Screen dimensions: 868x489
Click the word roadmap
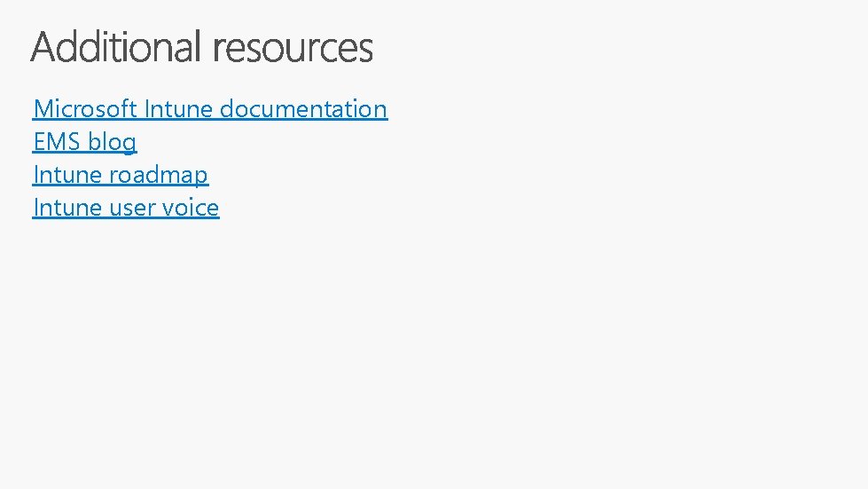pos(159,175)
